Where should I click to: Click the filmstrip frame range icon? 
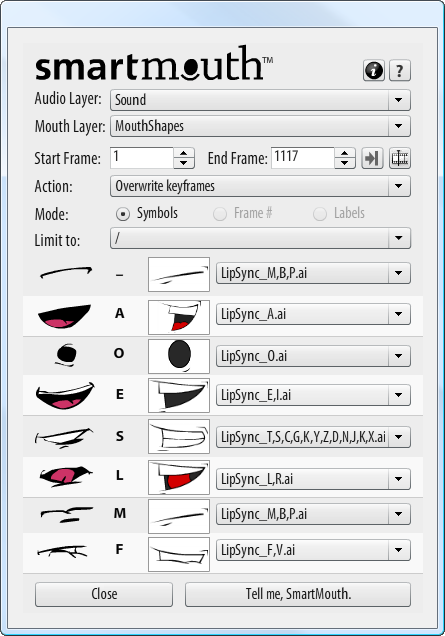click(400, 158)
